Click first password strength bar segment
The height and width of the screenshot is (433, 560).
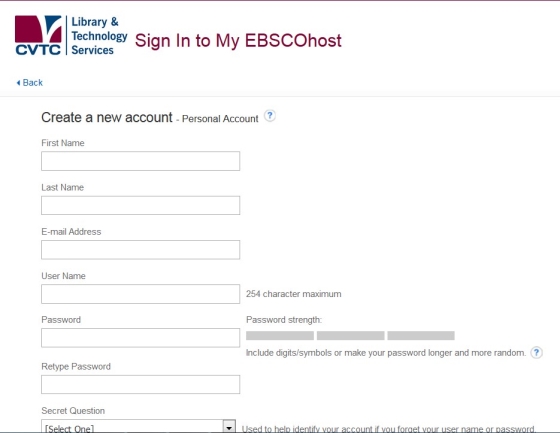point(280,335)
